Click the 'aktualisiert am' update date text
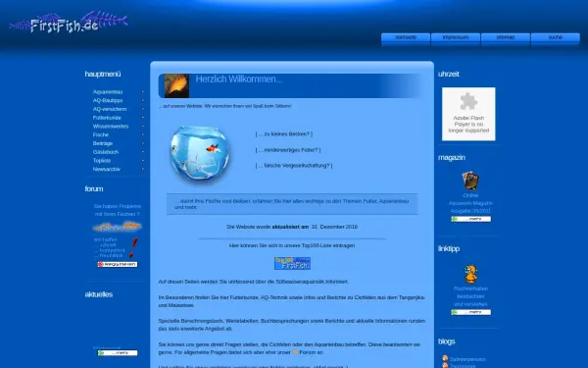 coord(292,227)
